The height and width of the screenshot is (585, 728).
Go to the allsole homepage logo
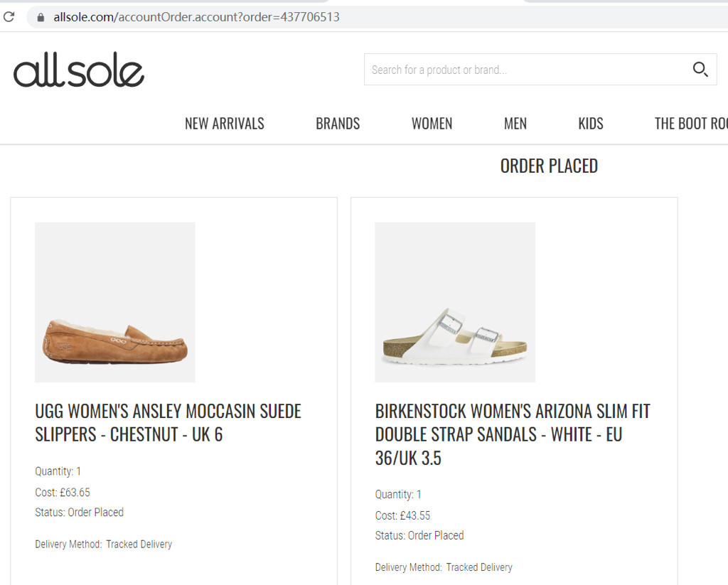[78, 70]
